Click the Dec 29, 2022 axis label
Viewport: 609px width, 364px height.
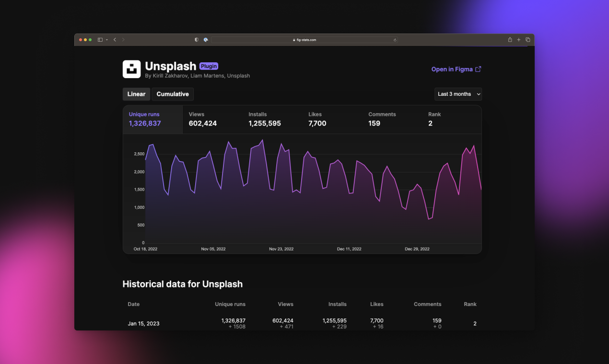[417, 249]
